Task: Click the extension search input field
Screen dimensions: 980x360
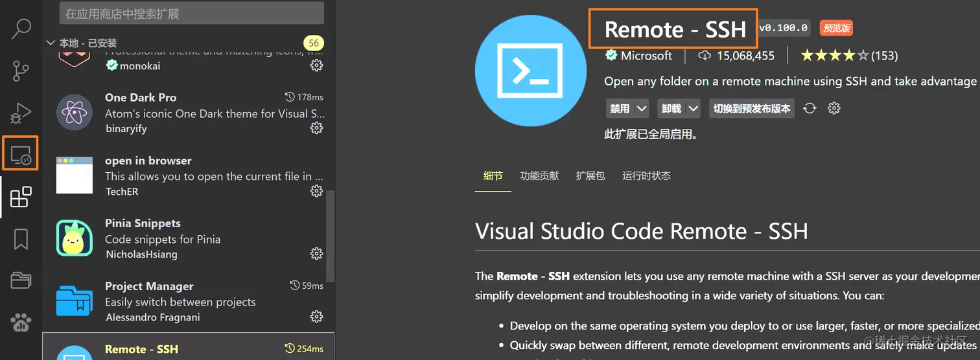Action: pos(192,13)
